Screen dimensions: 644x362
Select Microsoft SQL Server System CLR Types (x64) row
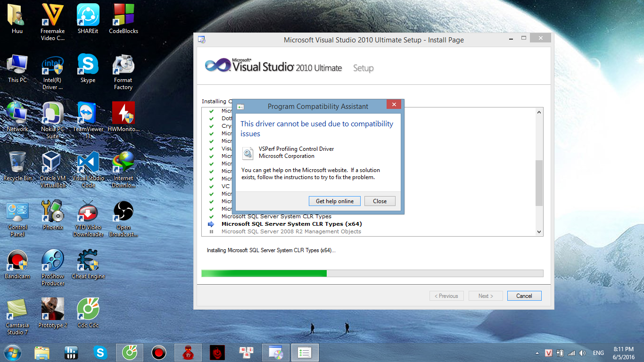point(291,224)
